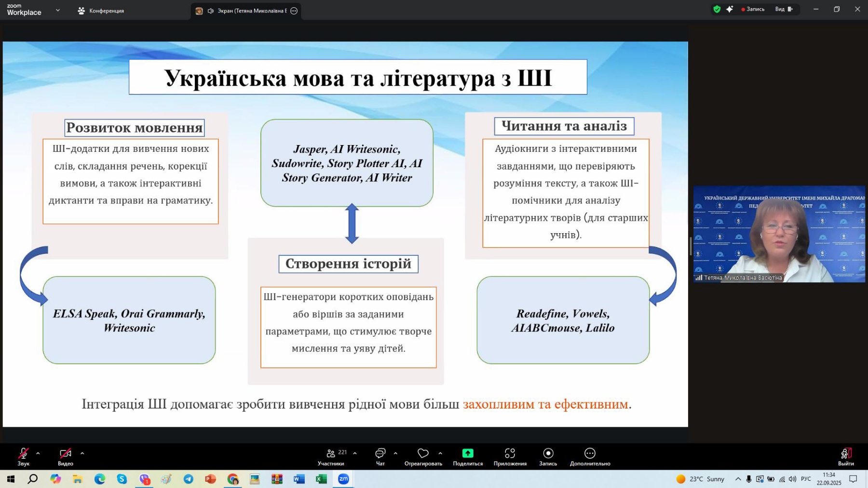This screenshot has height=488, width=868.
Task: Open WinRAR from the taskbar
Action: point(277,479)
